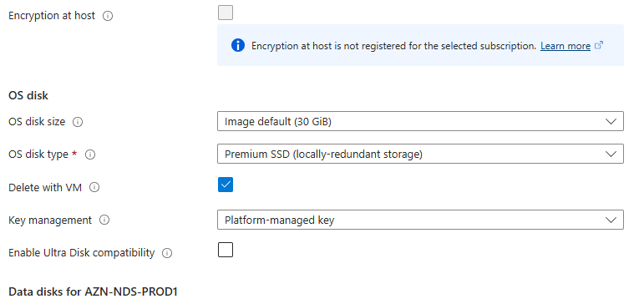Click the OS disk section heading
The height and width of the screenshot is (304, 644).
coord(28,95)
